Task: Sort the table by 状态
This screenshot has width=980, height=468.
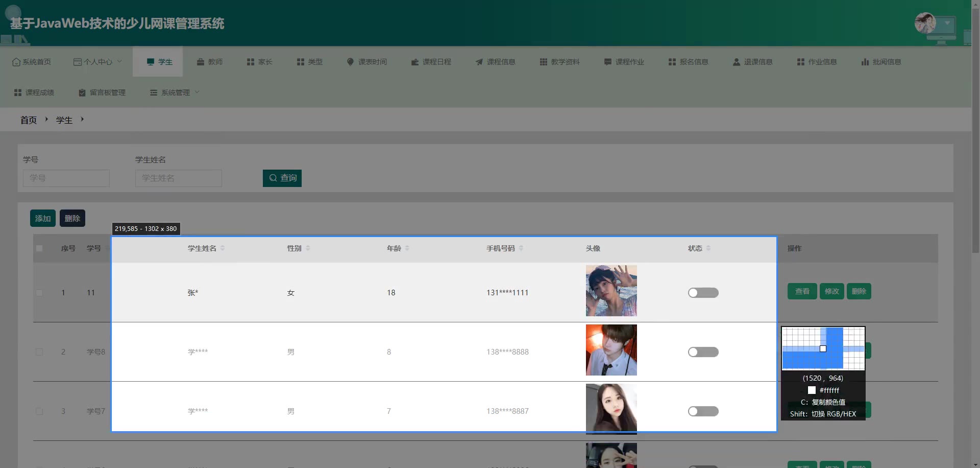Action: (708, 248)
